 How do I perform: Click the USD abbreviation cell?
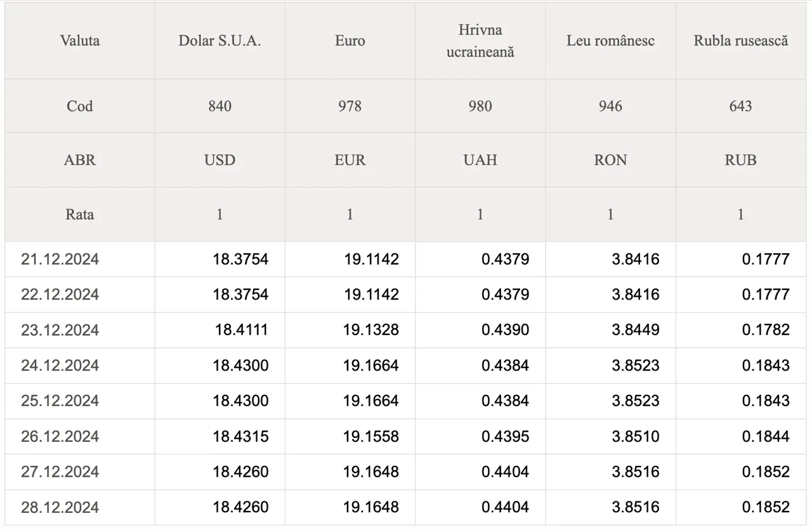click(219, 160)
